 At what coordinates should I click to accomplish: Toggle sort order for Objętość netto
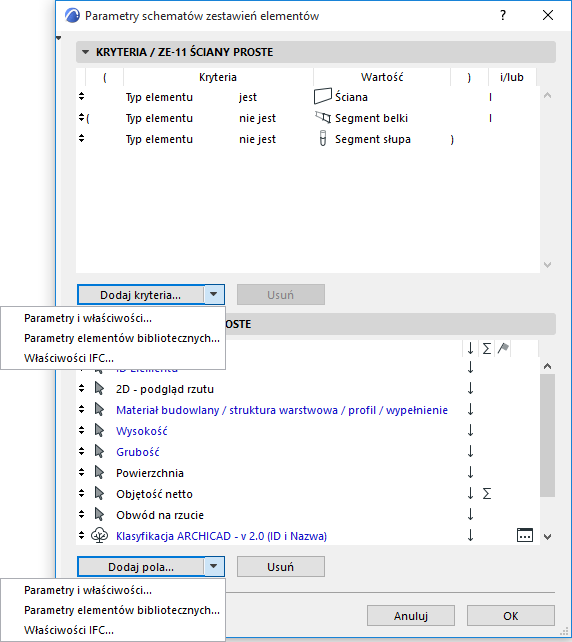click(x=470, y=493)
